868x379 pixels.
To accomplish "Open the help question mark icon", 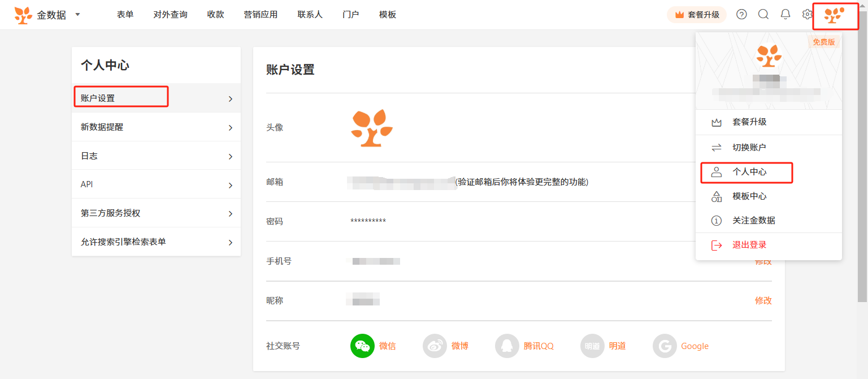I will (741, 15).
